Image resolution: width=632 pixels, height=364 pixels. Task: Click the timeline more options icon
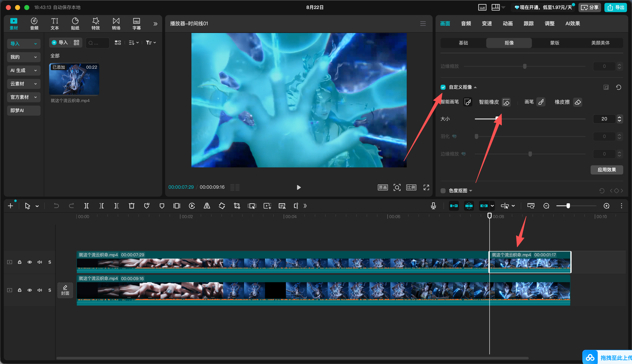(x=621, y=206)
